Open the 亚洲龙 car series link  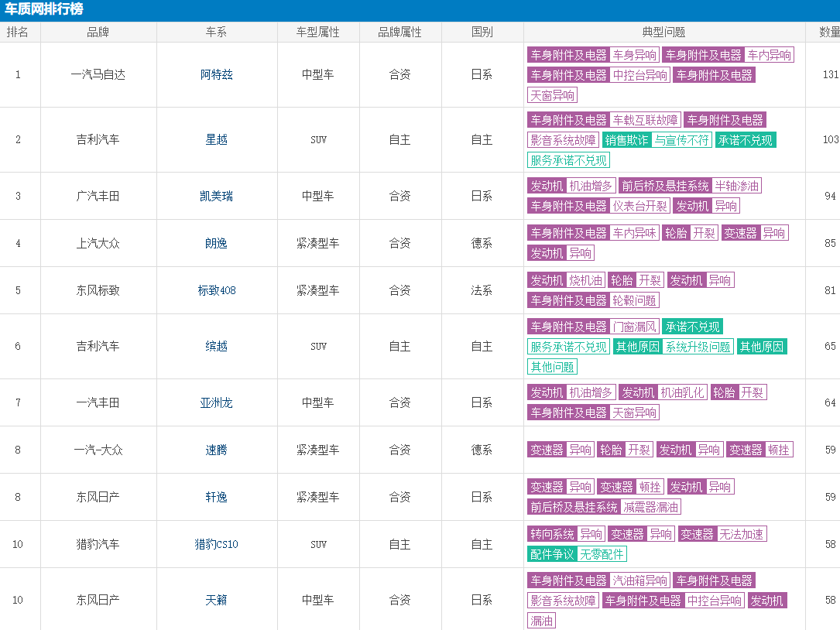coord(217,402)
